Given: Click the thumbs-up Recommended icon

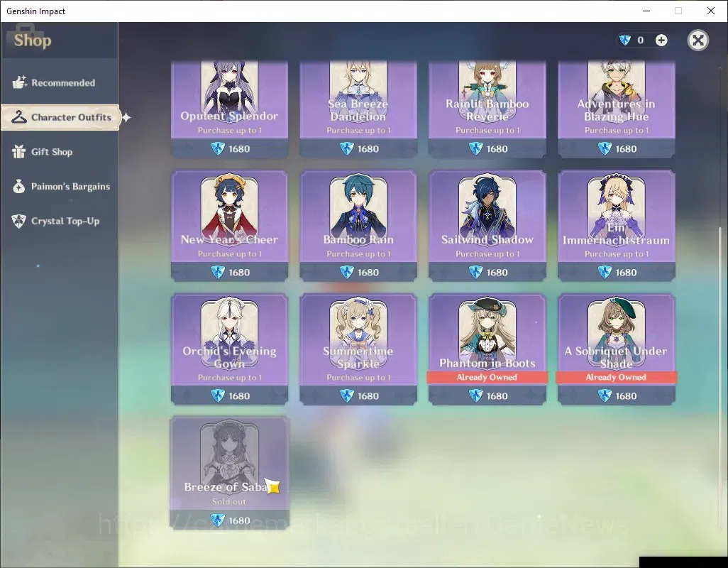Looking at the screenshot, I should (x=19, y=82).
